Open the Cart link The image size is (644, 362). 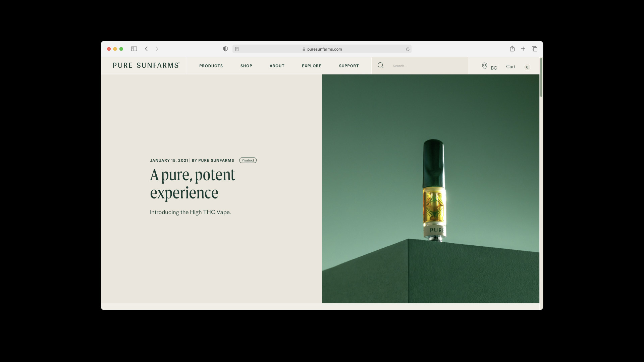(511, 67)
